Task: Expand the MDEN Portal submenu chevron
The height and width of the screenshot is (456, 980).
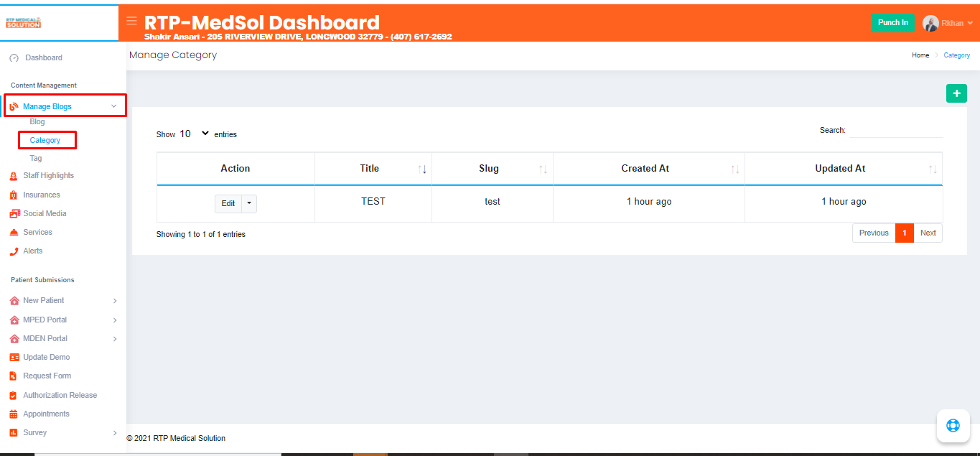Action: (115, 339)
